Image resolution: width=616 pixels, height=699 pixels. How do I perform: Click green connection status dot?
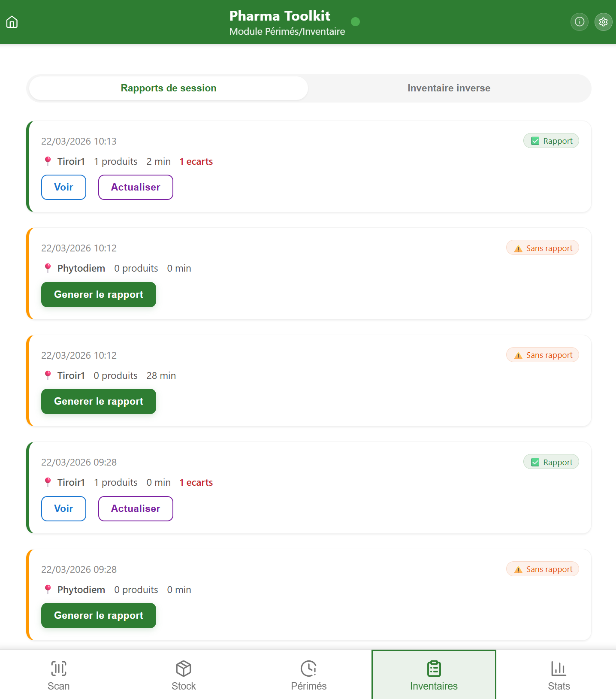point(355,22)
